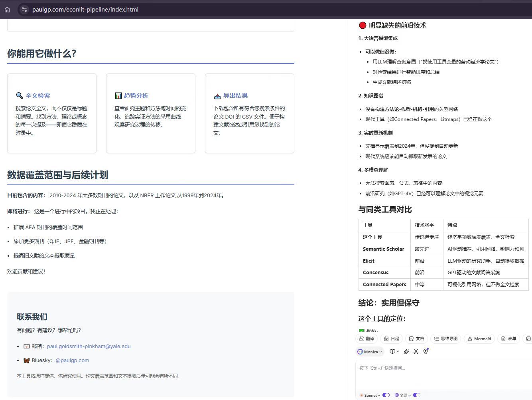Open site information icon in address bar
The width and height of the screenshot is (532, 400).
point(24,10)
